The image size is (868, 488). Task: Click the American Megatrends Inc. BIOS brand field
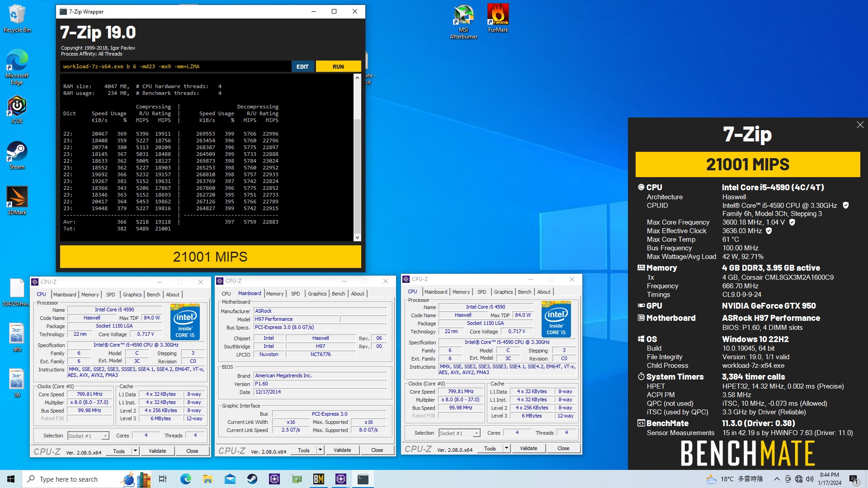320,375
